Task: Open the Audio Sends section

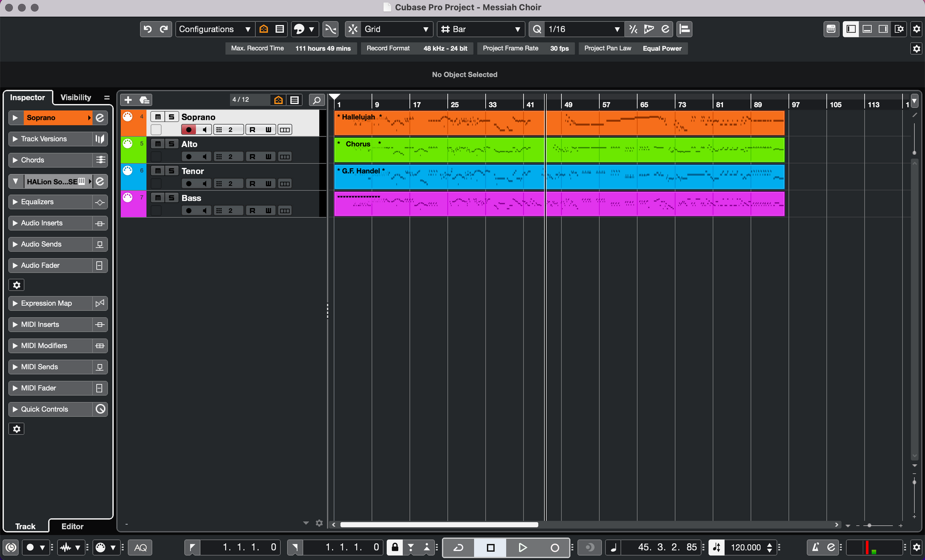Action: [x=51, y=244]
